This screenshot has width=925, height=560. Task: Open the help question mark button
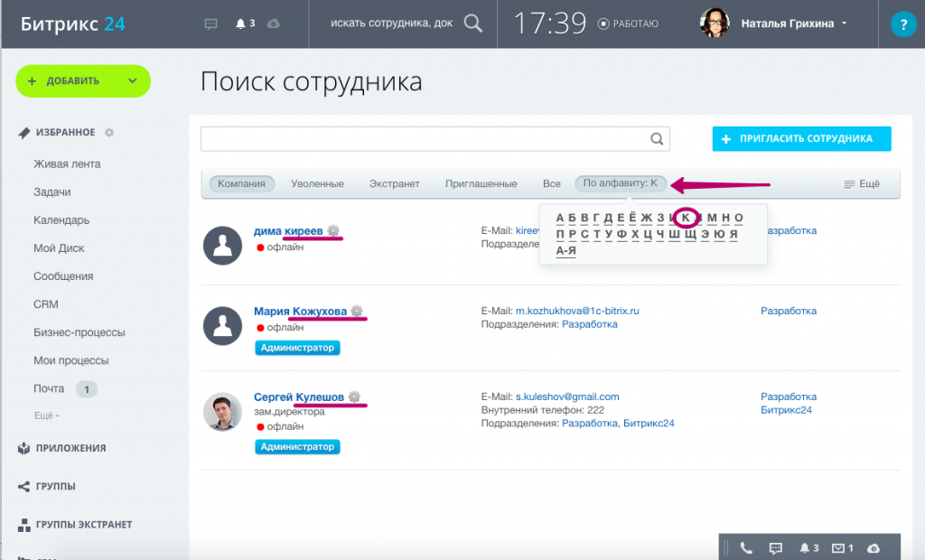(x=902, y=24)
